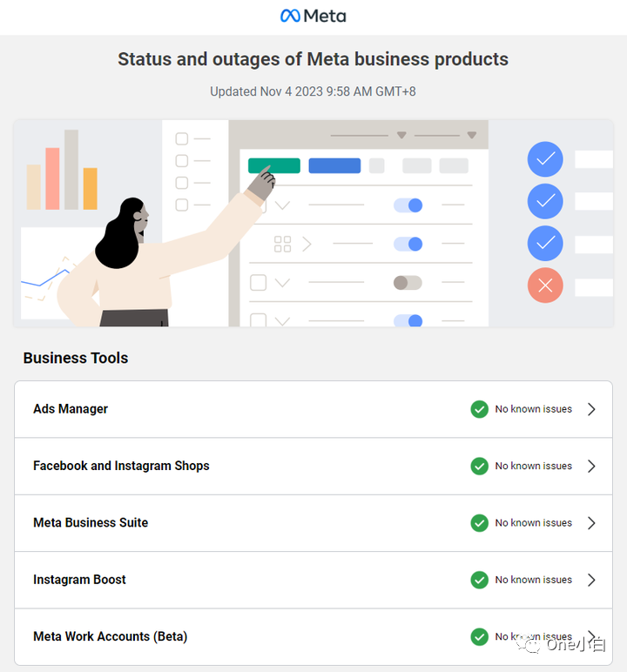The image size is (627, 672).
Task: Click green check icon next to Instagram Boost
Action: 480,580
